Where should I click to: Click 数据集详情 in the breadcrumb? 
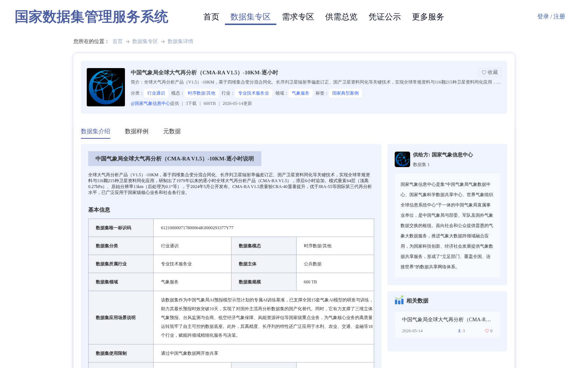tap(180, 42)
